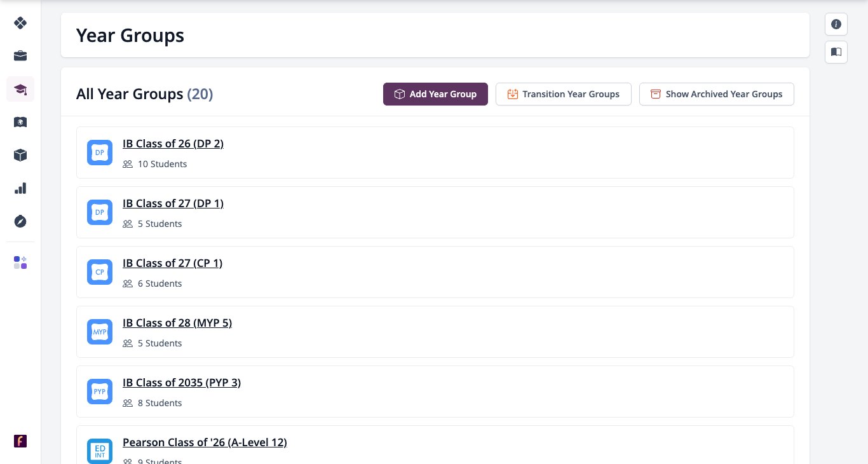The height and width of the screenshot is (464, 868).
Task: Show Archived Year Groups
Action: pos(716,94)
